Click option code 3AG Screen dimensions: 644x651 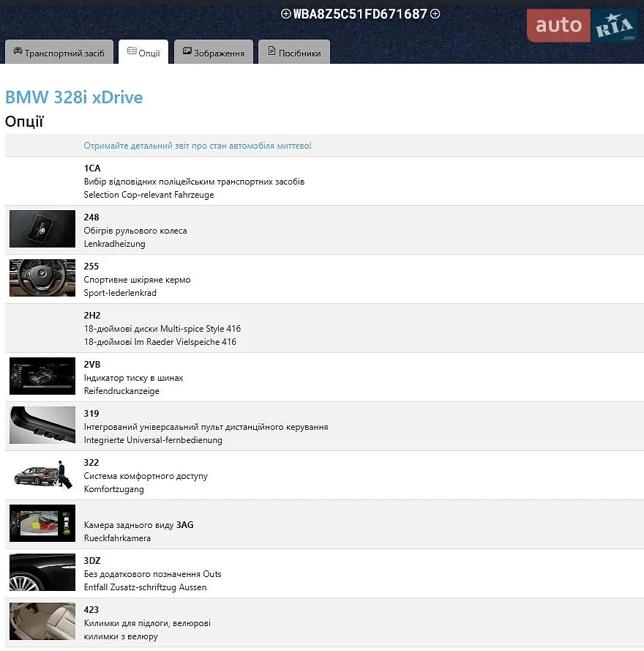[x=185, y=525]
